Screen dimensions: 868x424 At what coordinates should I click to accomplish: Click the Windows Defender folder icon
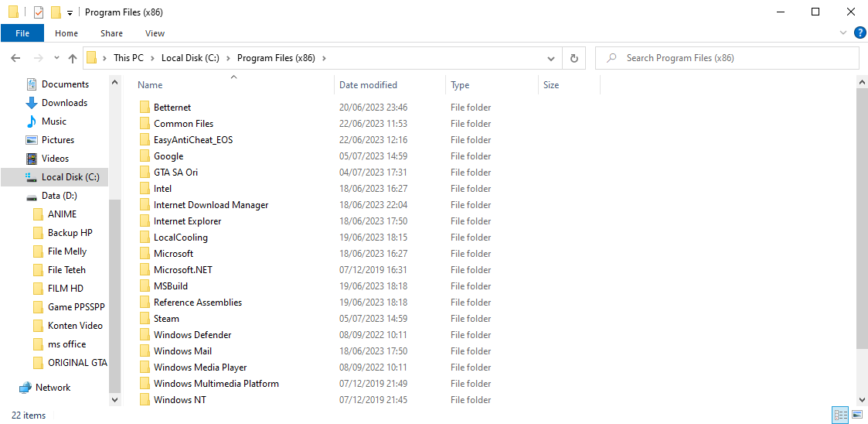coord(145,335)
